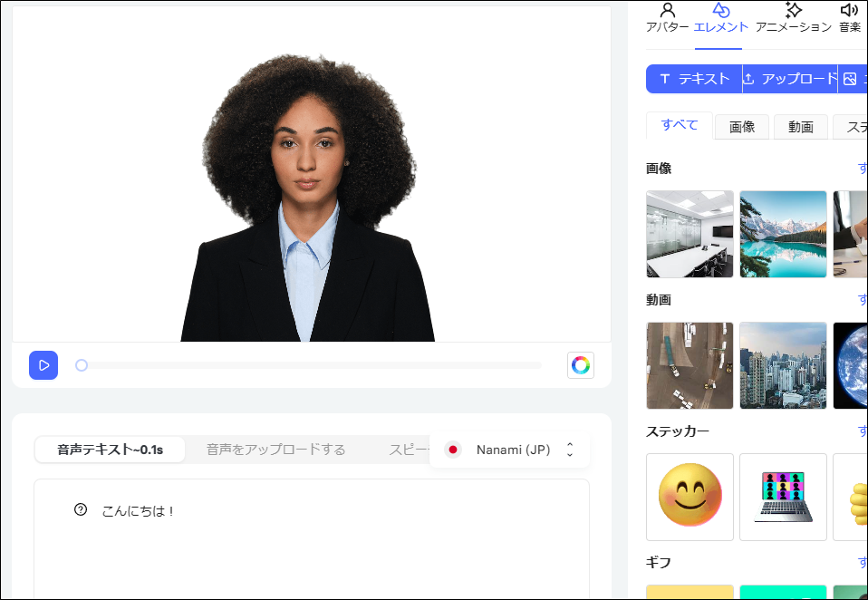Screen dimensions: 868x600
Task: Choose the mountain lake image thumbnail
Action: pyautogui.click(x=784, y=234)
